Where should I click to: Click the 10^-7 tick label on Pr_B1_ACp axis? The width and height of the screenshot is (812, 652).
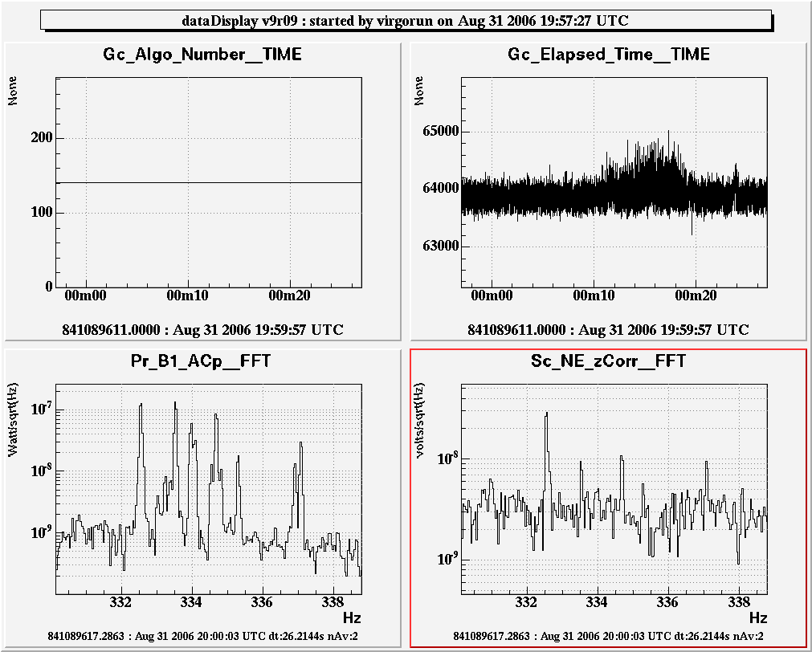42,410
